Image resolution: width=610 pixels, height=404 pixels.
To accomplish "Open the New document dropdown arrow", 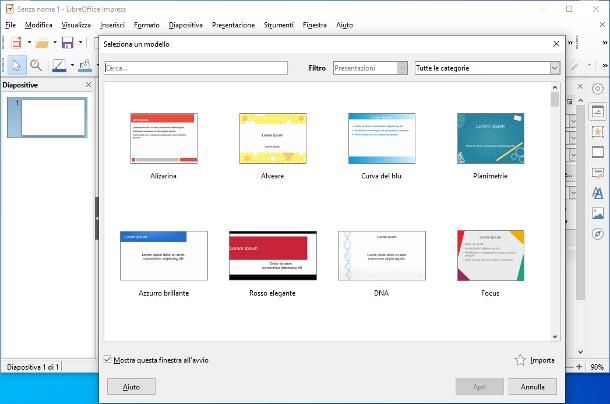I will pyautogui.click(x=29, y=42).
